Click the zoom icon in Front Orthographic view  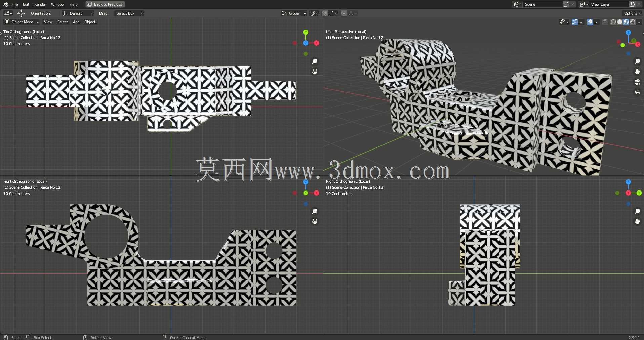pyautogui.click(x=315, y=211)
